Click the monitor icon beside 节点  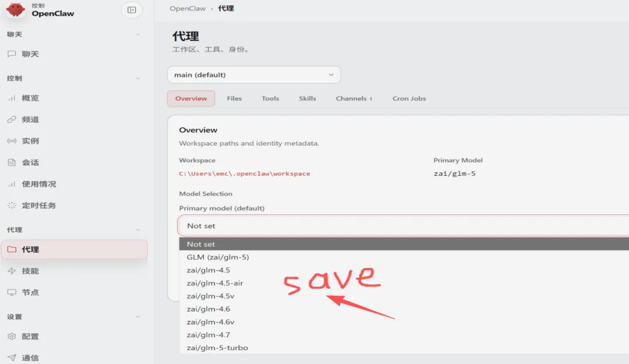pyautogui.click(x=12, y=292)
